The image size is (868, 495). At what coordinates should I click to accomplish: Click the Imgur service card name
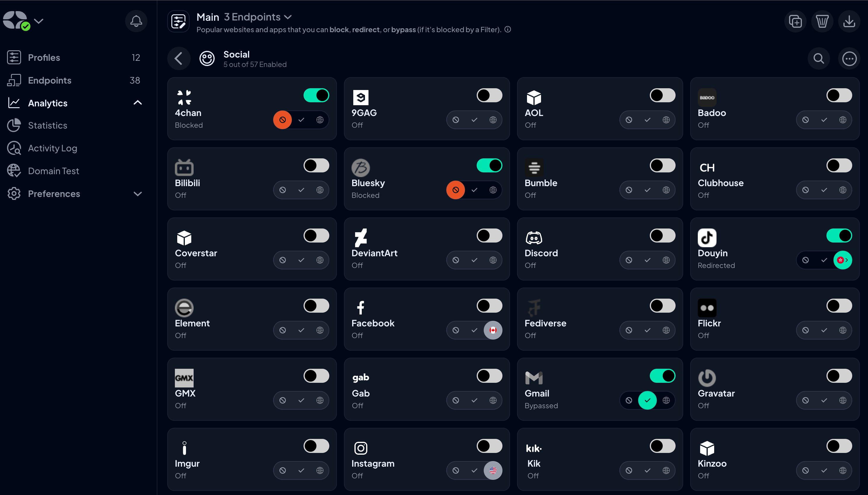[x=187, y=463]
